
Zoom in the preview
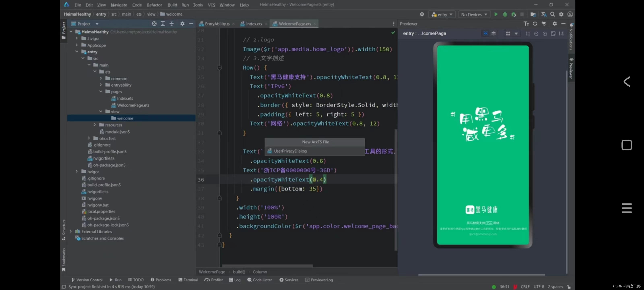(x=545, y=34)
